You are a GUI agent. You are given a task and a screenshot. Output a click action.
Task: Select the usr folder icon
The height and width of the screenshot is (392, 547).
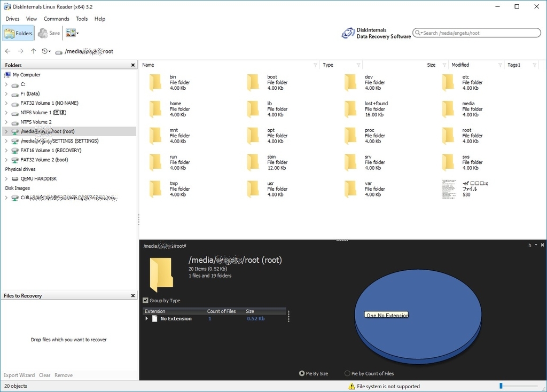tap(253, 189)
